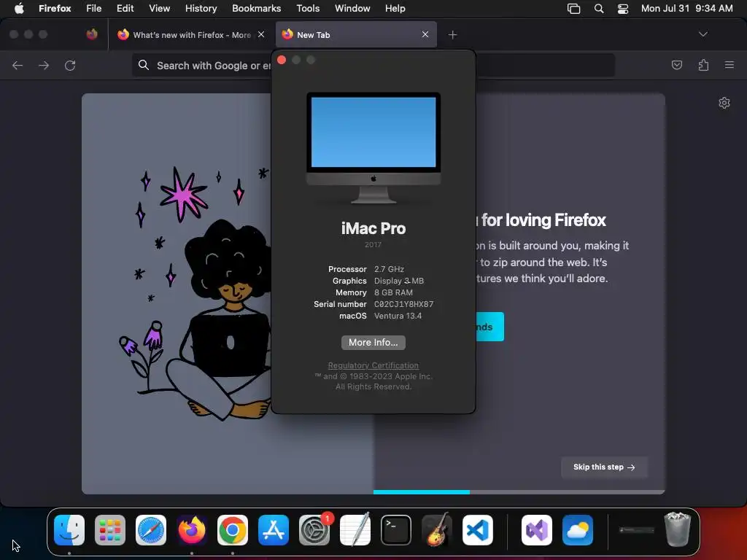Screen dimensions: 747x560
Task: Expand the list all tabs chevron
Action: pos(703,34)
